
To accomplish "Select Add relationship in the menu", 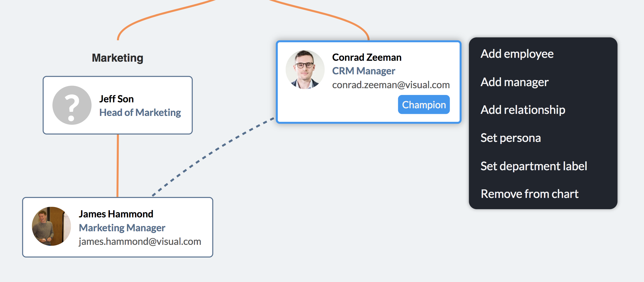I will tap(523, 110).
